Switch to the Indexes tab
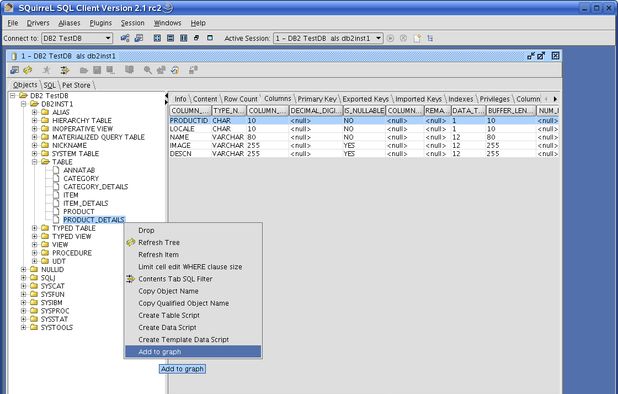The width and height of the screenshot is (618, 394). click(460, 99)
